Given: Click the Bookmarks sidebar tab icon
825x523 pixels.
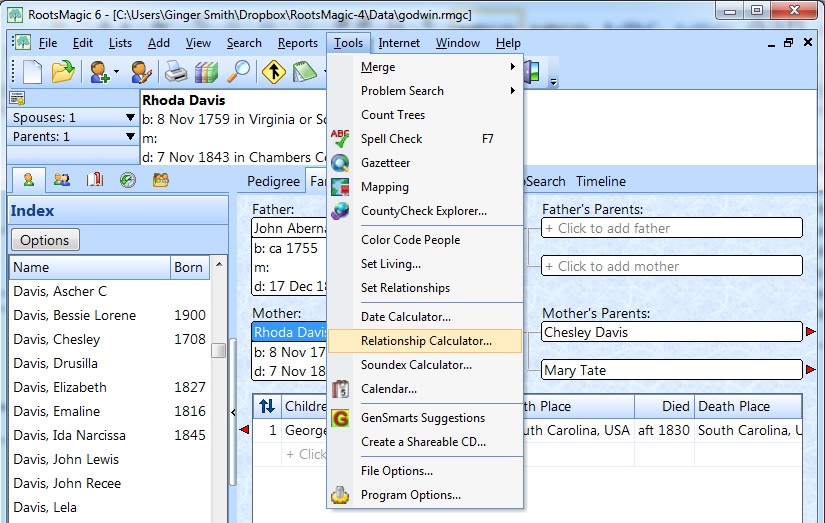Looking at the screenshot, I should click(95, 180).
